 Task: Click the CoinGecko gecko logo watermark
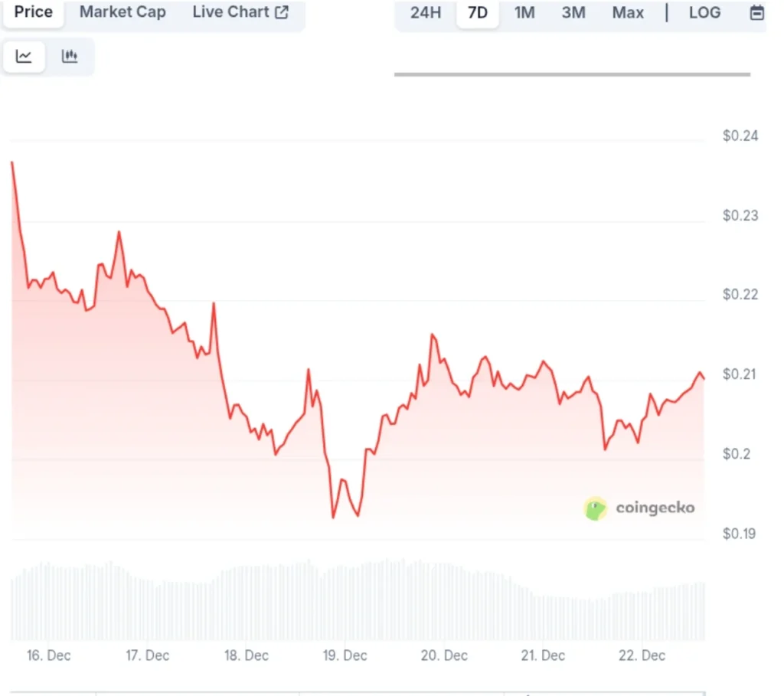click(596, 508)
